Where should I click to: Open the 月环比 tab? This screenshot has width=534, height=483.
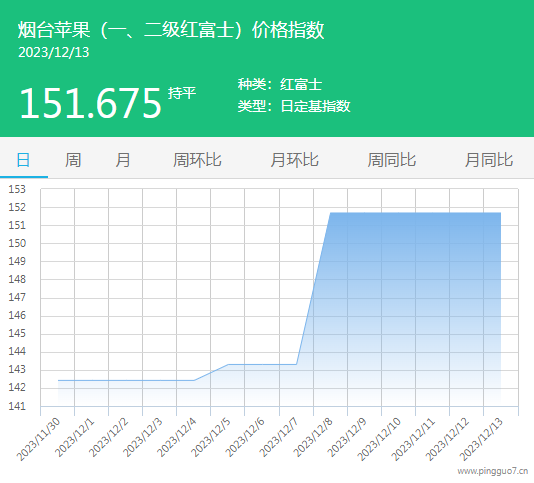(x=295, y=160)
